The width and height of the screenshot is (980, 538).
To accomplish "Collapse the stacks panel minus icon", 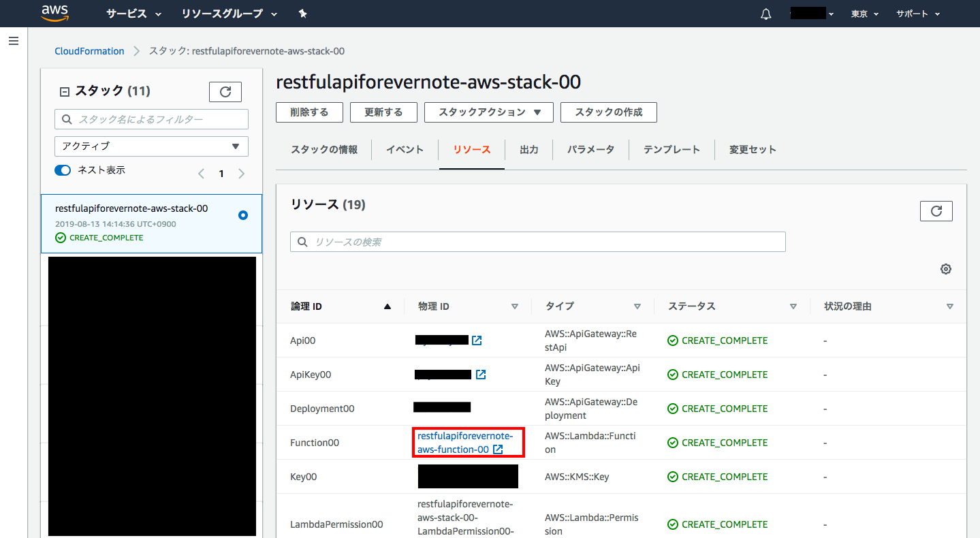I will click(x=65, y=91).
